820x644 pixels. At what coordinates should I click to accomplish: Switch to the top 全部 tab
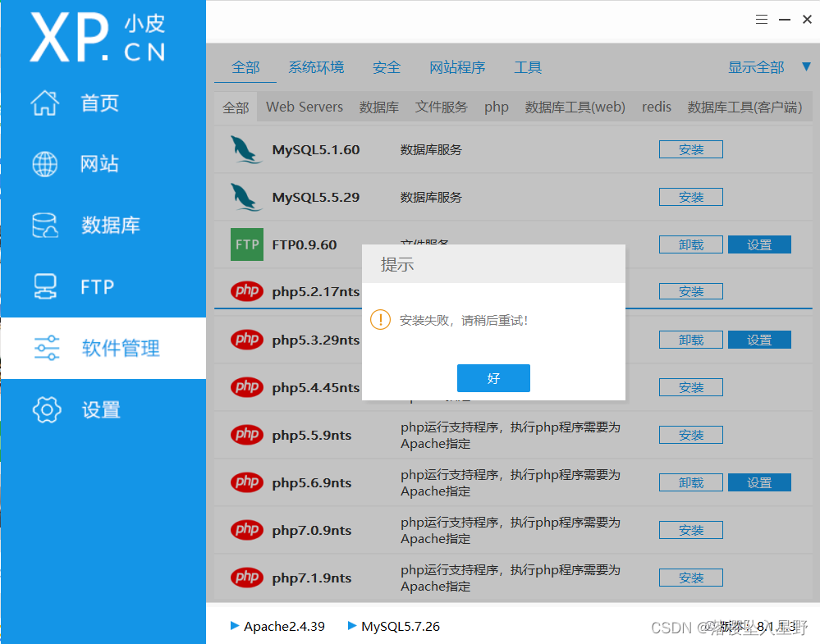tap(245, 67)
